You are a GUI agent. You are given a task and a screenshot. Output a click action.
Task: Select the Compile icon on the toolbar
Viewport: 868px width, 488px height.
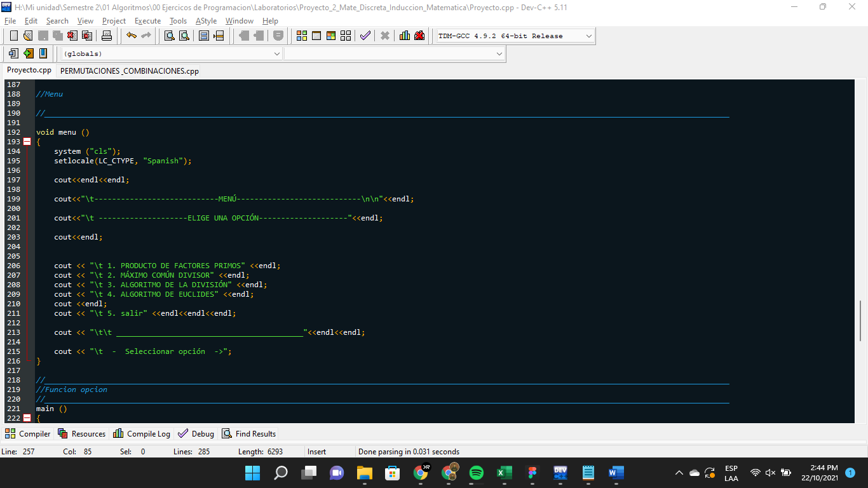click(x=301, y=36)
